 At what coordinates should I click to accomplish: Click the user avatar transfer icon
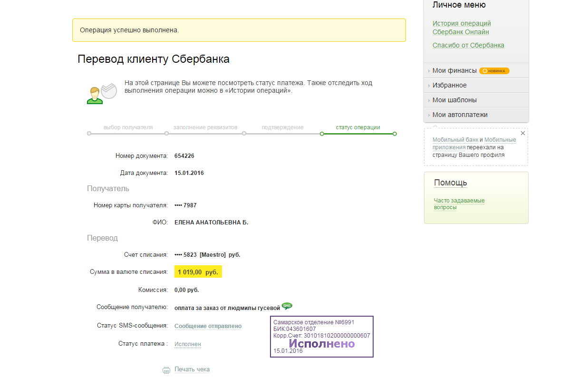click(x=101, y=93)
